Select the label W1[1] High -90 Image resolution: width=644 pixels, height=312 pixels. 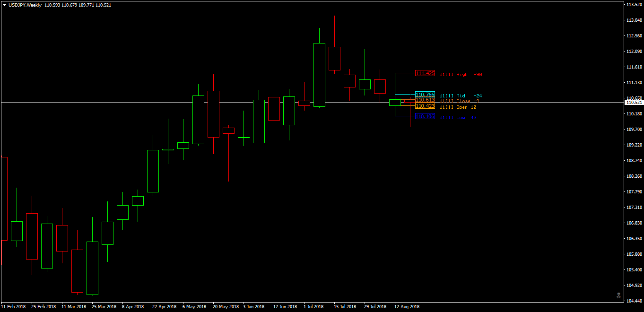(x=461, y=75)
